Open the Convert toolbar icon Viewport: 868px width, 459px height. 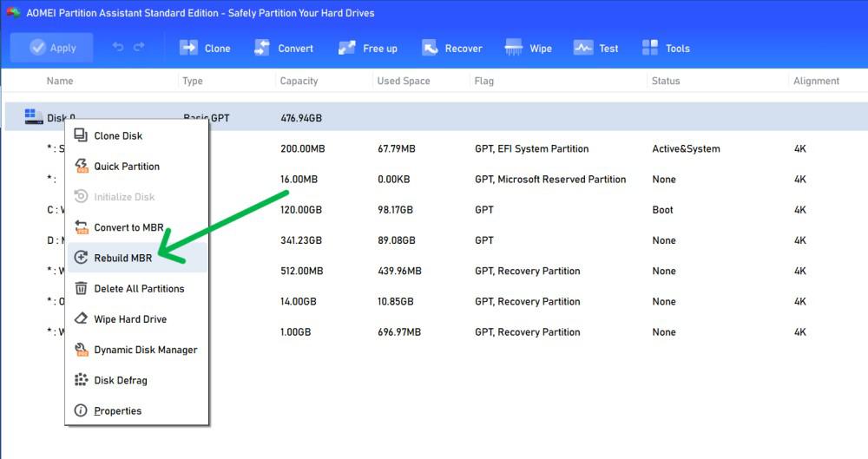(x=262, y=48)
